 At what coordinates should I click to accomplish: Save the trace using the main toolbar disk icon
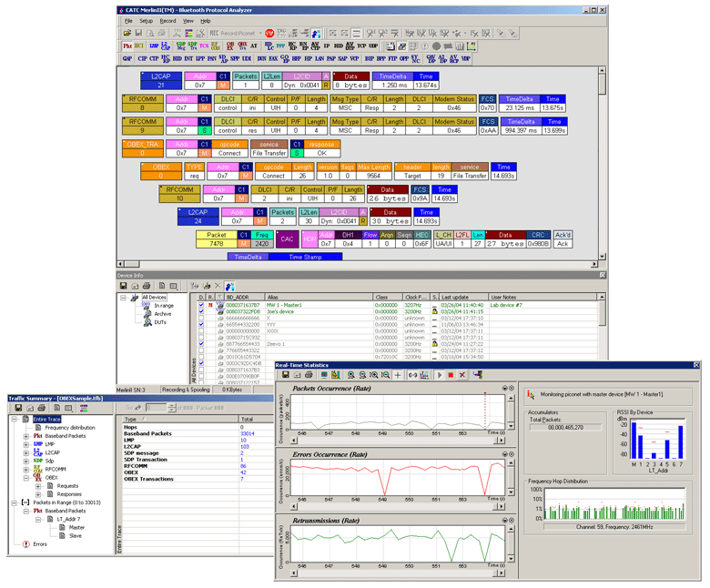138,33
